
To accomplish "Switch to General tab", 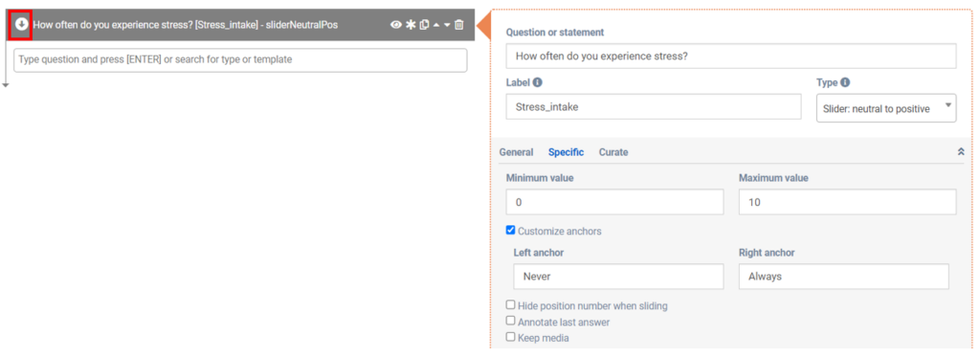I will click(x=516, y=152).
